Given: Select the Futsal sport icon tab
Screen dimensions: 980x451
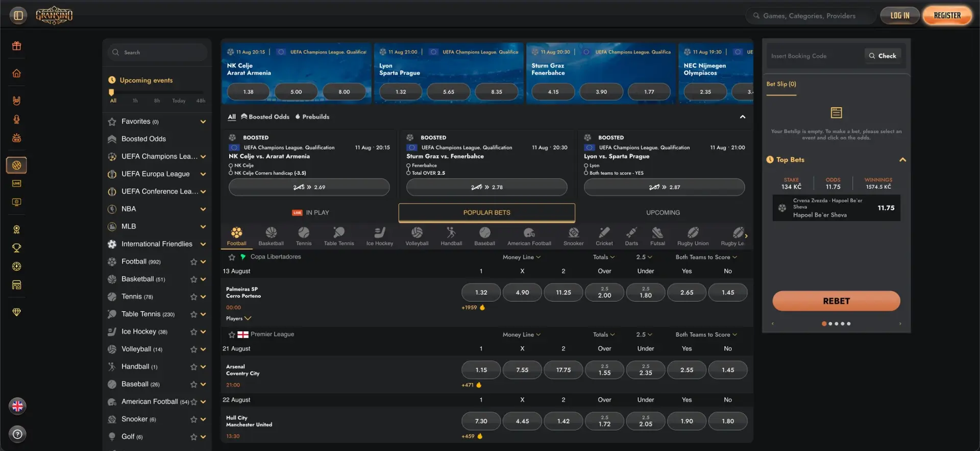Looking at the screenshot, I should click(x=657, y=236).
